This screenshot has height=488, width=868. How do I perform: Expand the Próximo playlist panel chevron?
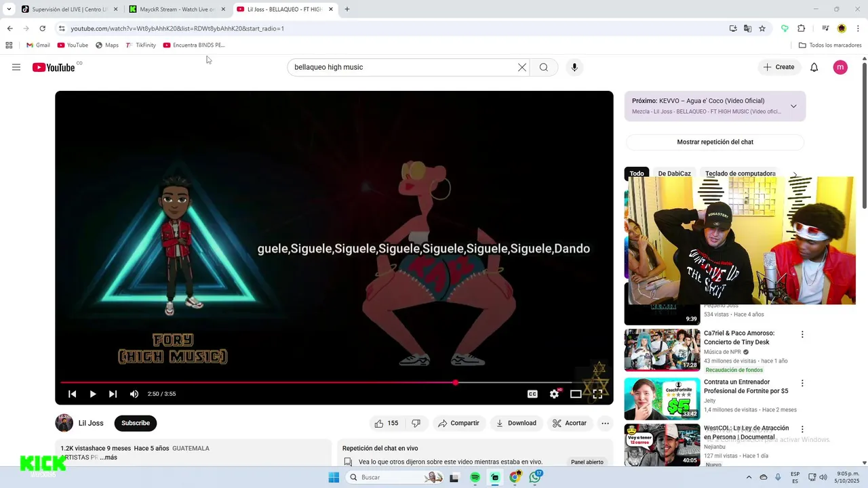point(793,106)
